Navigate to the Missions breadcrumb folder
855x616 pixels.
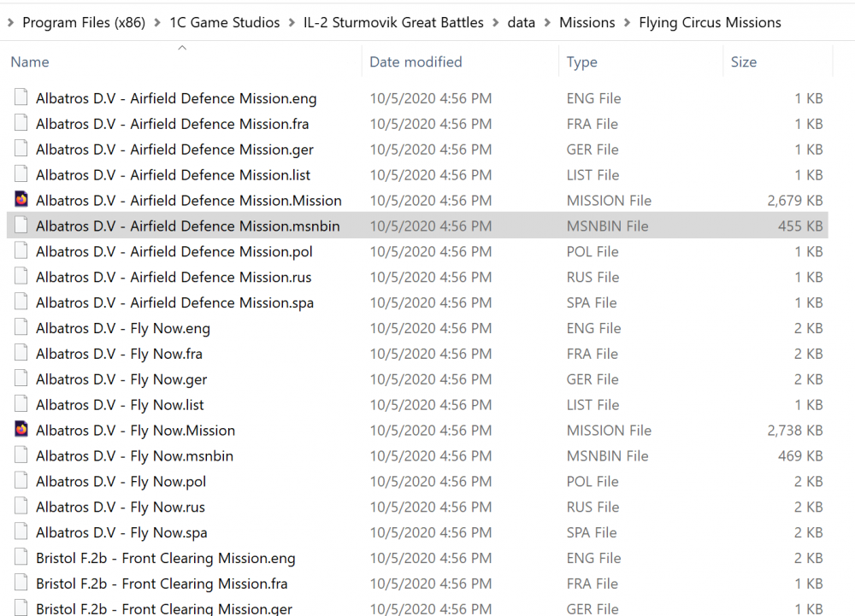pos(587,22)
